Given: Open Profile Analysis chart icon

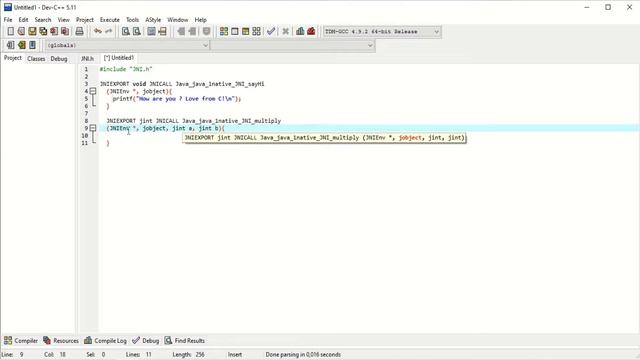Looking at the screenshot, I should click(300, 31).
